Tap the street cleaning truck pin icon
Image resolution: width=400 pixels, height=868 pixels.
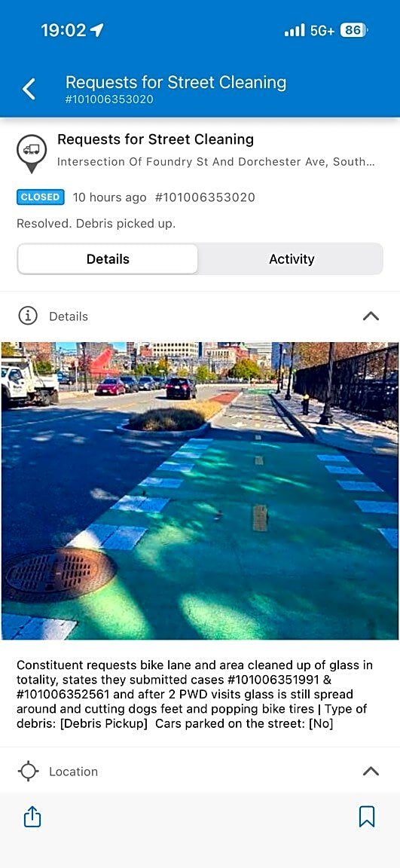click(x=32, y=153)
